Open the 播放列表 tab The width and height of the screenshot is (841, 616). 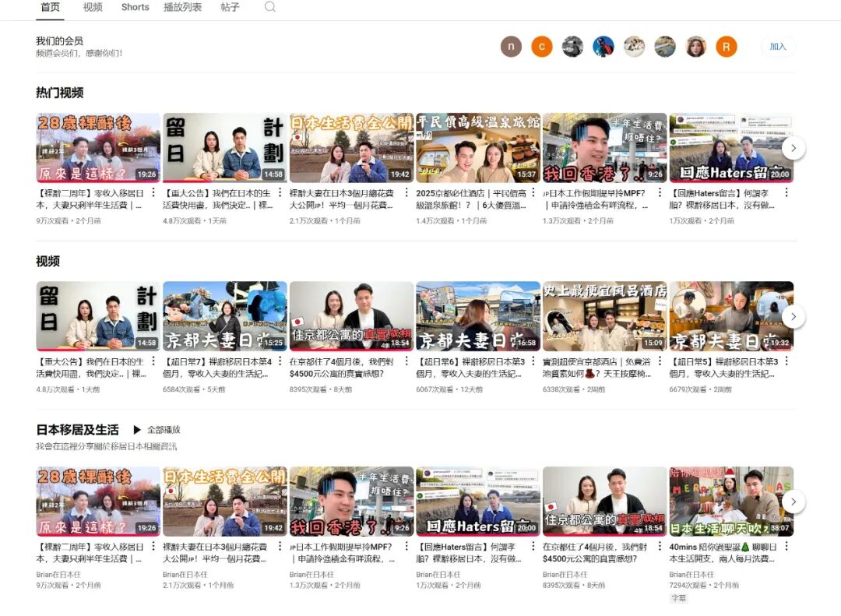[x=183, y=8]
